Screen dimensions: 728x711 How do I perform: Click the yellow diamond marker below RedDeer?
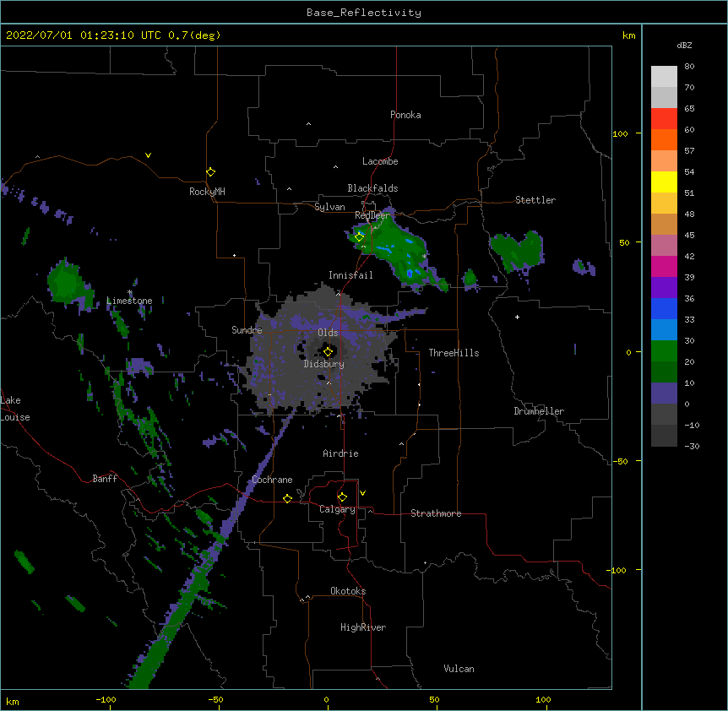click(359, 237)
